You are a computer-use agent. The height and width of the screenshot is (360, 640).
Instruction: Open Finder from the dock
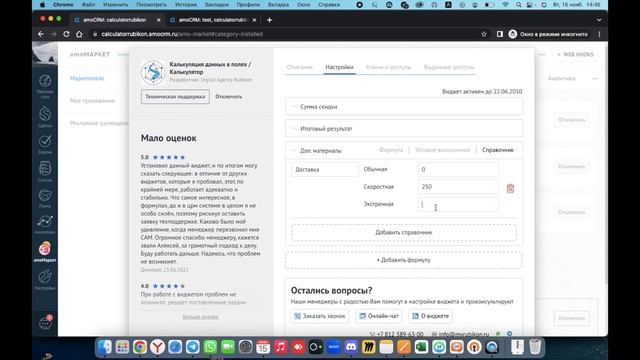[x=104, y=347]
